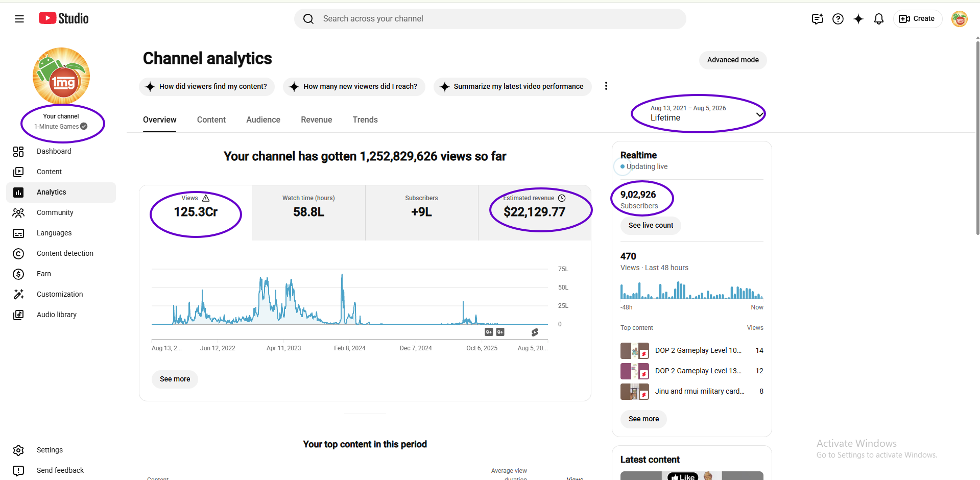Click See more under the views chart
Screen dimensions: 980x480
[175, 379]
